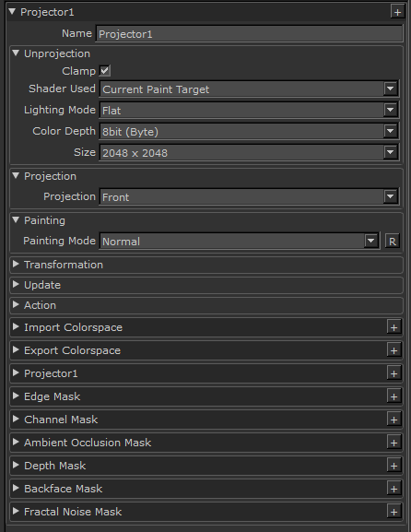Image resolution: width=411 pixels, height=532 pixels.
Task: Click the plus icon on Channel Mask
Action: tap(393, 420)
